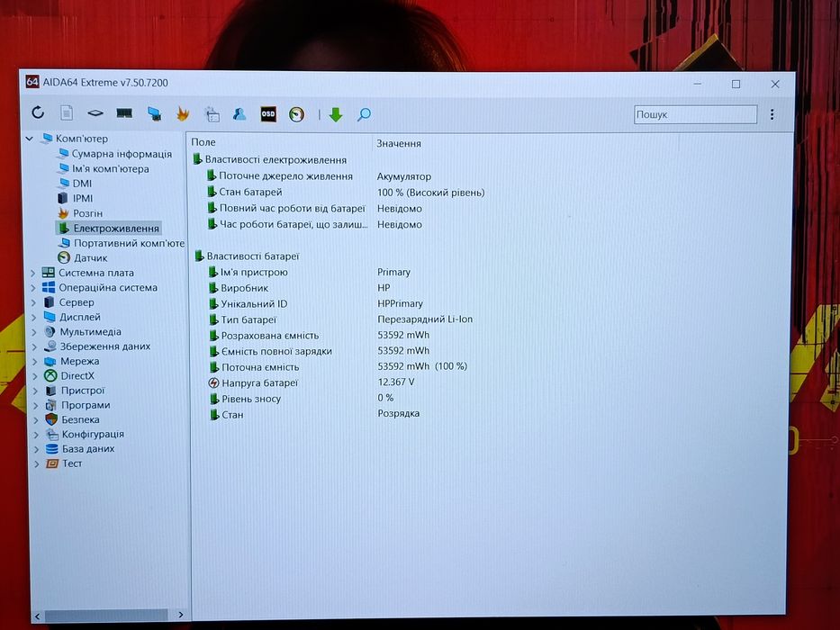Image resolution: width=840 pixels, height=630 pixels.
Task: Open the OSD panel icon
Action: point(268,113)
